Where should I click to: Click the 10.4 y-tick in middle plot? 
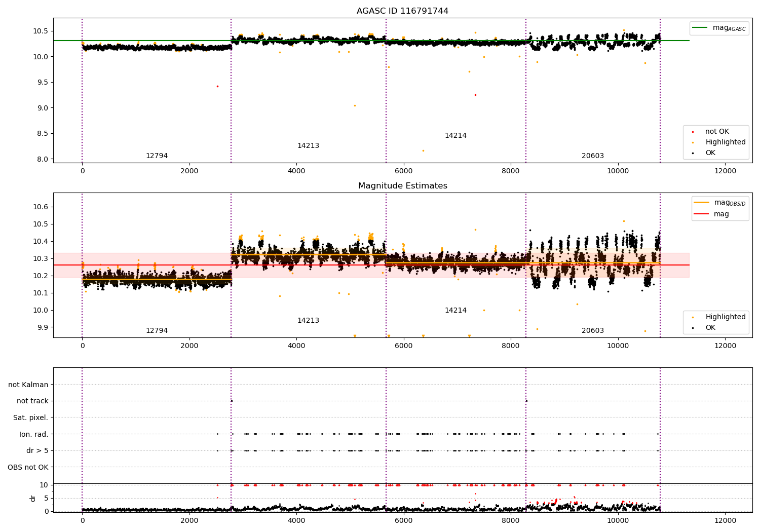[x=40, y=242]
